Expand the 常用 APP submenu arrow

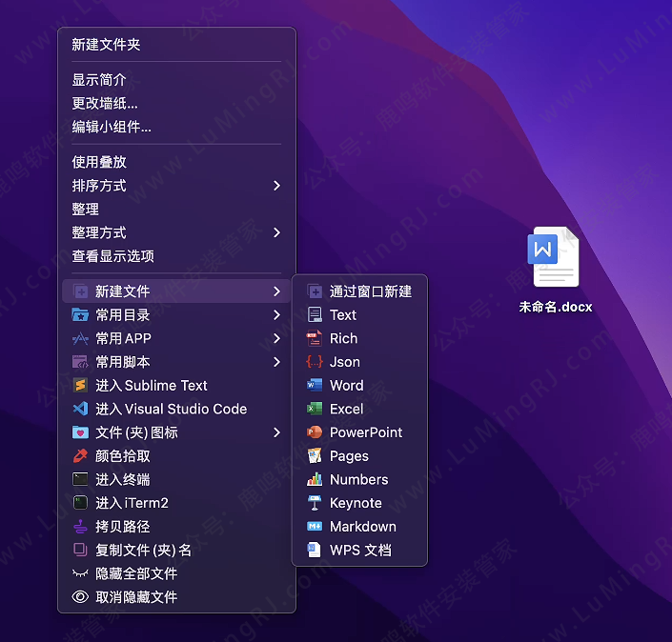coord(276,339)
